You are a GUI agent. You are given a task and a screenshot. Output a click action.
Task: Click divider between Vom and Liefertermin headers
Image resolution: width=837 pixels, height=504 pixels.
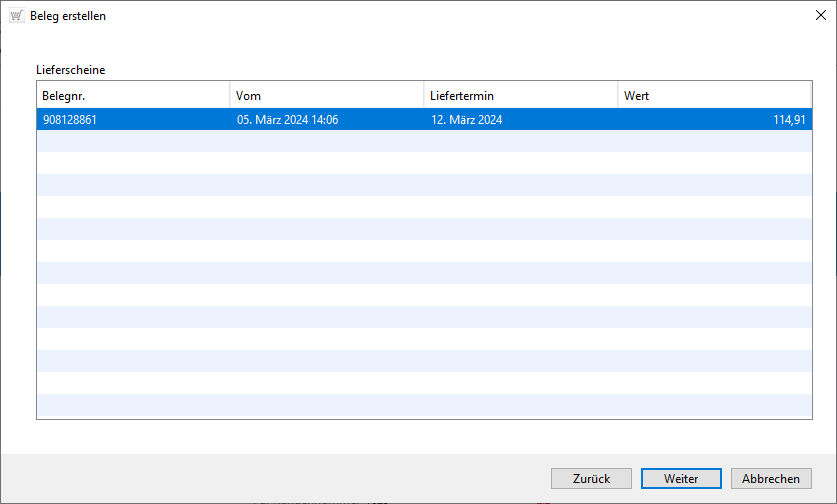click(423, 96)
